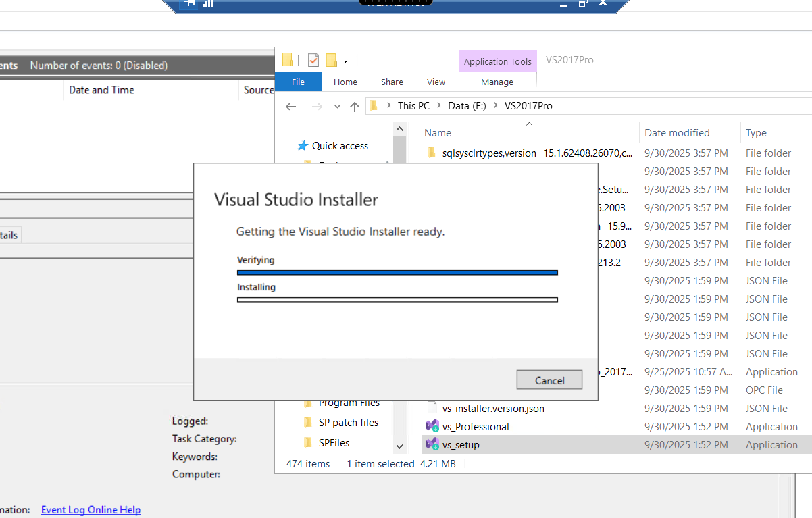Screen dimensions: 812x518
Task: Click Data (E:) breadcrumb
Action: pos(467,106)
